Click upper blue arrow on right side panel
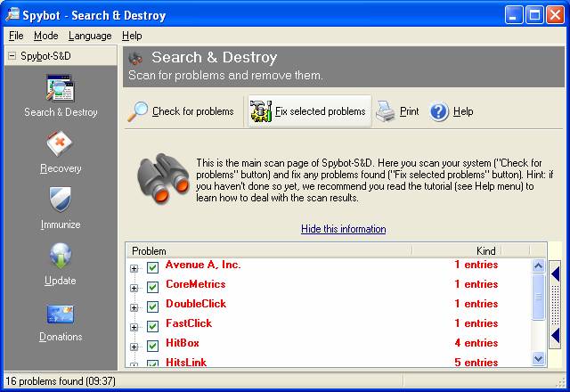570x392 pixels. pos(555,274)
